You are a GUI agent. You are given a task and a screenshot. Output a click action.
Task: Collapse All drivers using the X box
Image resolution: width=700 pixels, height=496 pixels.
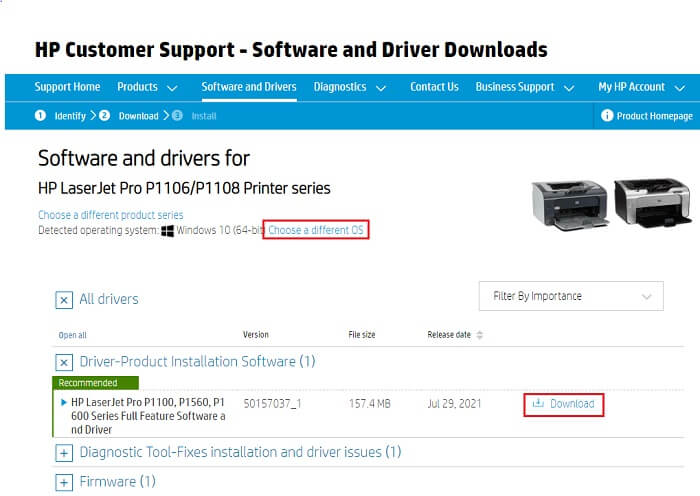coord(63,299)
